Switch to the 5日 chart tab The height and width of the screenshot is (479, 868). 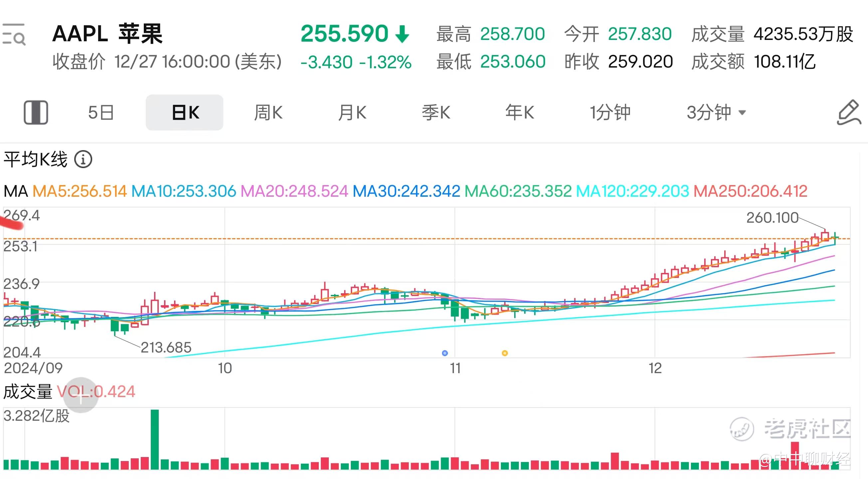(101, 113)
